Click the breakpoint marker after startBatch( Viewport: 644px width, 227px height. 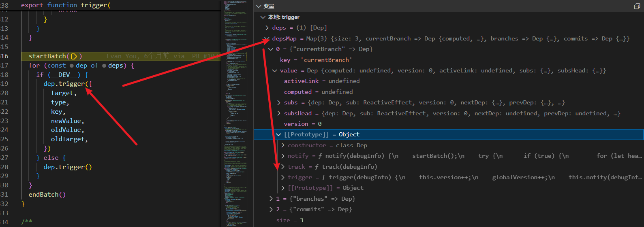point(74,56)
